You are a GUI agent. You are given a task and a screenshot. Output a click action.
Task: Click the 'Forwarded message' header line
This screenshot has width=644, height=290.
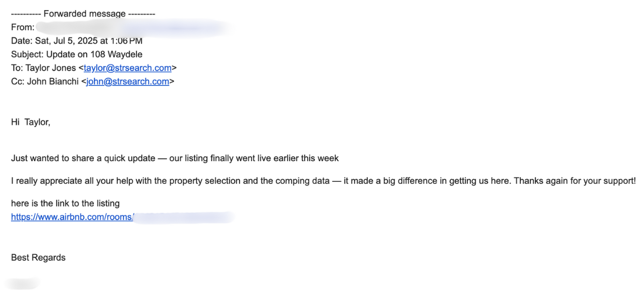point(83,14)
